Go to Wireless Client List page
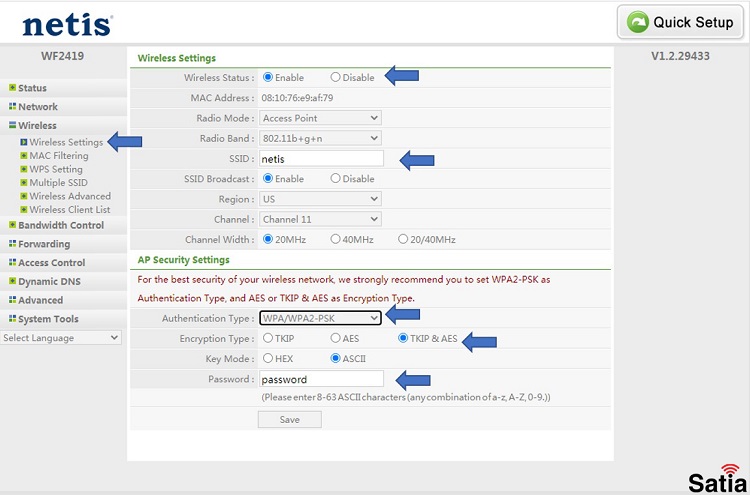750x495 pixels. tap(70, 209)
